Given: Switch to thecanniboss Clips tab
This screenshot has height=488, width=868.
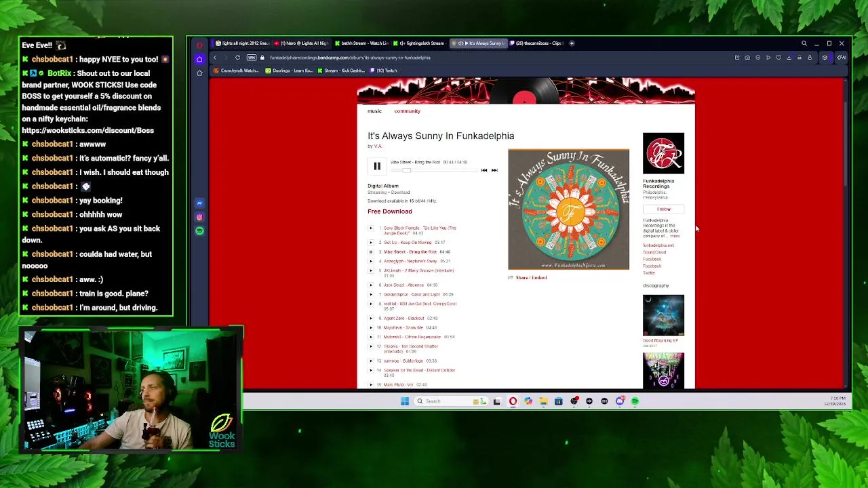Looking at the screenshot, I should coord(536,43).
